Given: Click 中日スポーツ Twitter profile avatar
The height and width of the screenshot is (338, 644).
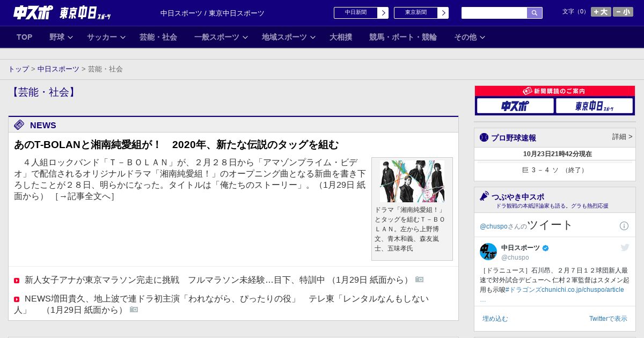Looking at the screenshot, I should click(x=488, y=252).
